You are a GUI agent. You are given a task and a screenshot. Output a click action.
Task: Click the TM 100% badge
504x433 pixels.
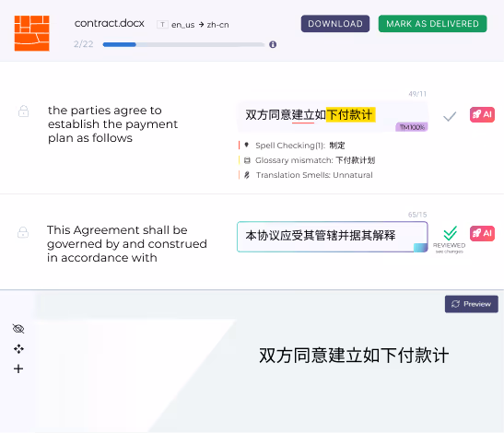pos(412,127)
